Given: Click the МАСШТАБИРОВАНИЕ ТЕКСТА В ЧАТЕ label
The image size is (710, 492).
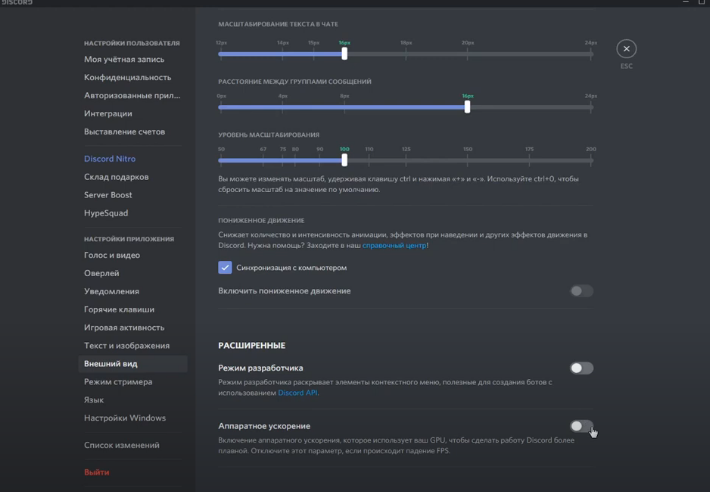Looking at the screenshot, I should [x=278, y=24].
